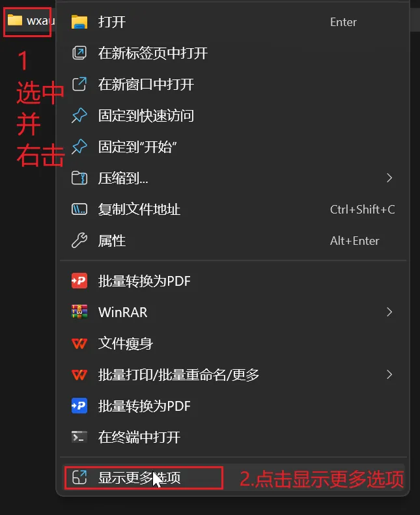The width and height of the screenshot is (420, 515).
Task: Expand the WinRAR submenu chevron
Action: point(389,312)
